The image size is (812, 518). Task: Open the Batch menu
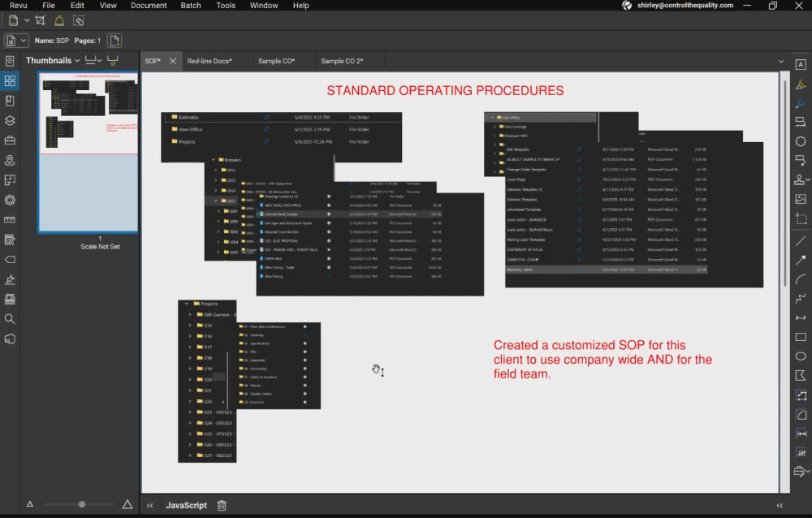tap(191, 6)
